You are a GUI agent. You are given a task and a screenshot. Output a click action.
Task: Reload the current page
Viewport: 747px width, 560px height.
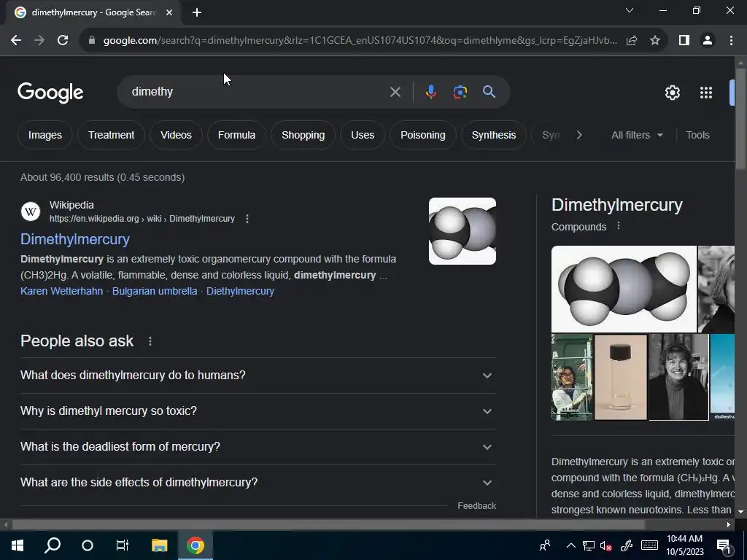63,41
